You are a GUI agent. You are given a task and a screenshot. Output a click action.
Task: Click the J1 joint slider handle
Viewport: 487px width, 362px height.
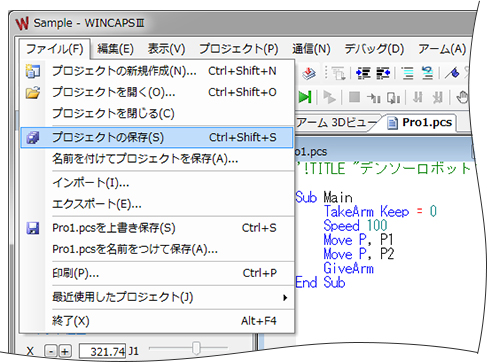click(x=196, y=348)
